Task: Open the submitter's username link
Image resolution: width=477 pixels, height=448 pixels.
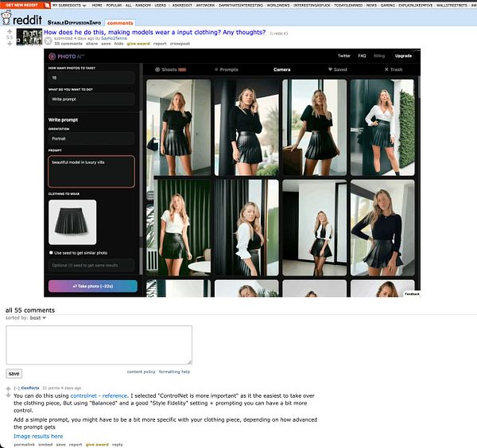Action: (114, 38)
